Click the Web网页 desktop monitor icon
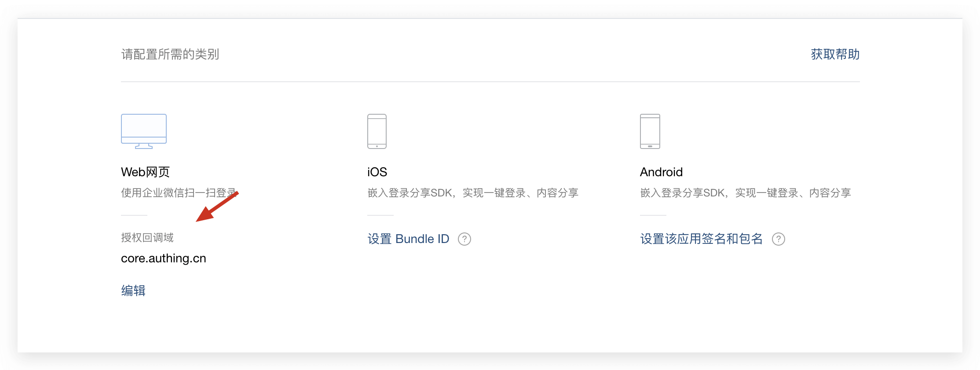The height and width of the screenshot is (370, 980). [143, 131]
